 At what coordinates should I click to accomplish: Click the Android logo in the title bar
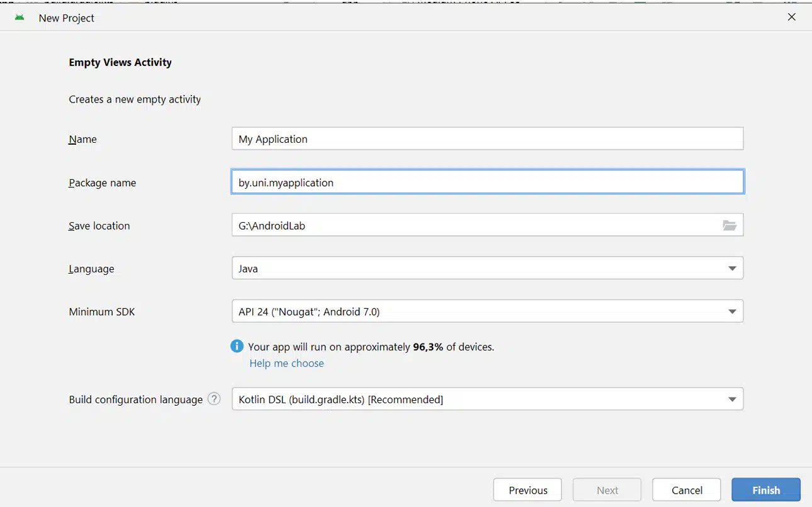[x=20, y=18]
